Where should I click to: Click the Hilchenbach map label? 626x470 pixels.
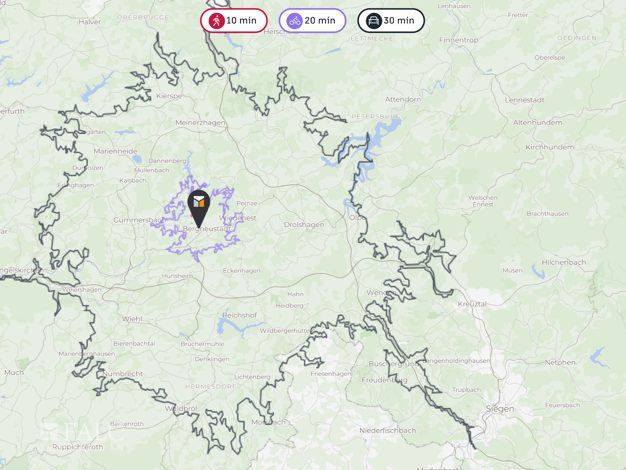click(564, 262)
